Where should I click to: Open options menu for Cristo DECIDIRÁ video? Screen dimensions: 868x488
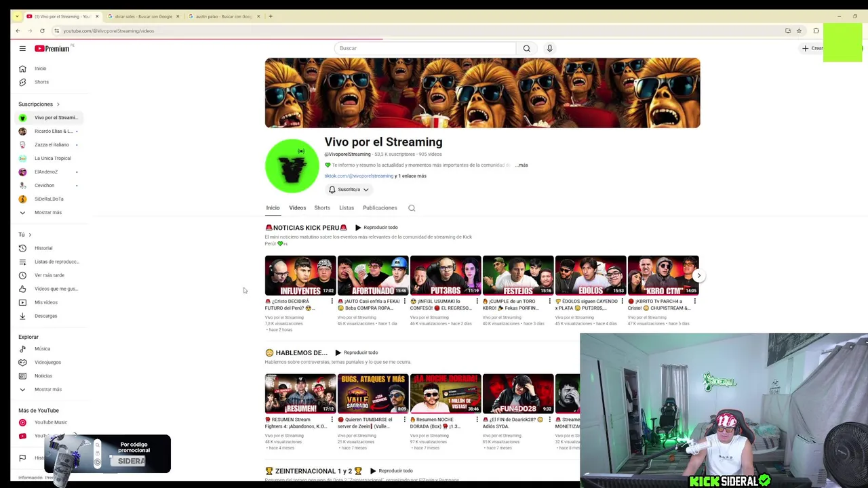point(332,301)
